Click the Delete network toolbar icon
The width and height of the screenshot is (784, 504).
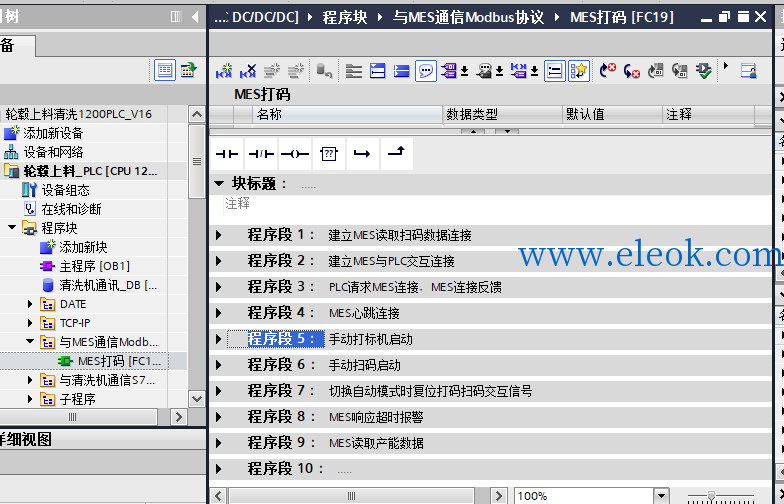(248, 71)
